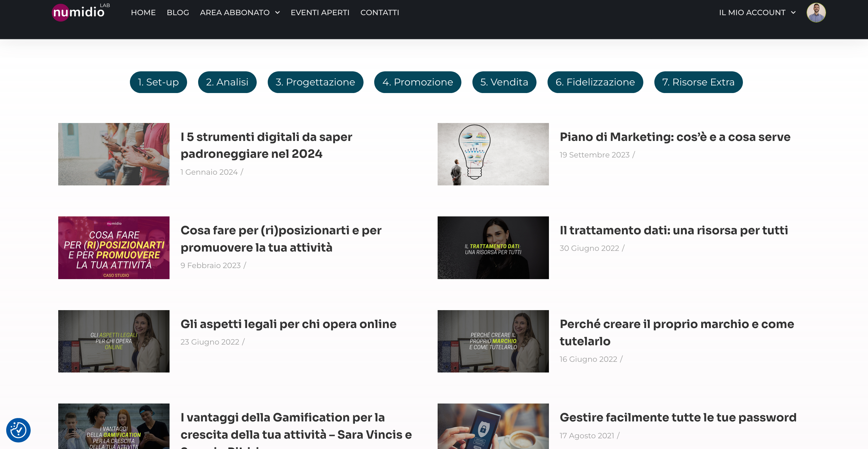Click the trattamento dati article image
Image resolution: width=868 pixels, height=449 pixels.
(493, 247)
